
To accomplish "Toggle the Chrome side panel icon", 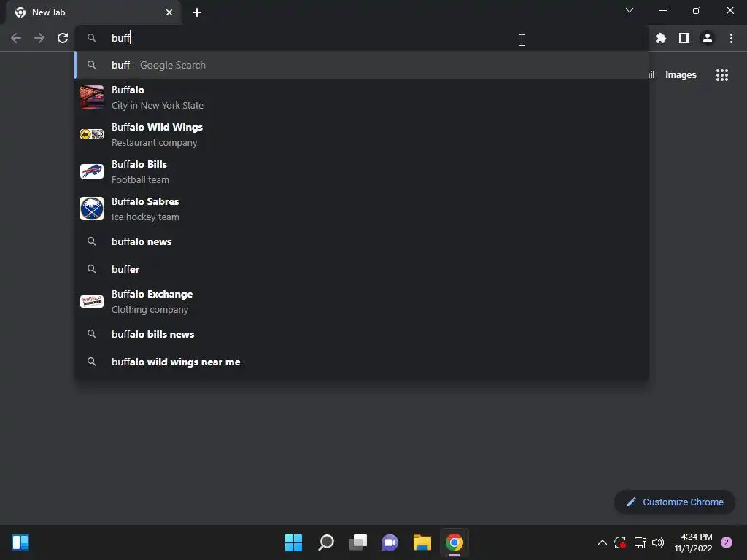I will 684,38.
